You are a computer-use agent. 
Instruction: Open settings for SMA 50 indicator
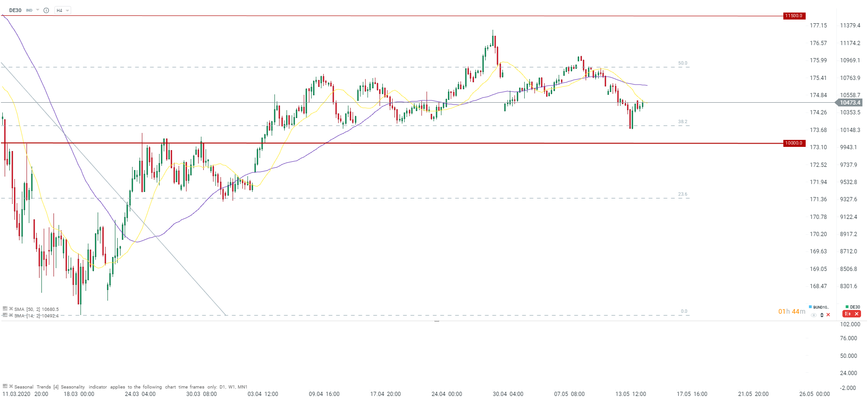(x=5, y=309)
